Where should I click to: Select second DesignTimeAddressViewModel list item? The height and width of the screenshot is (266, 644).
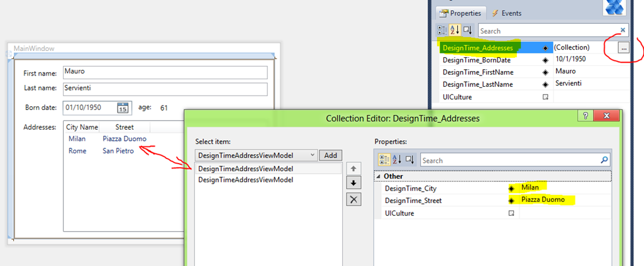(268, 180)
